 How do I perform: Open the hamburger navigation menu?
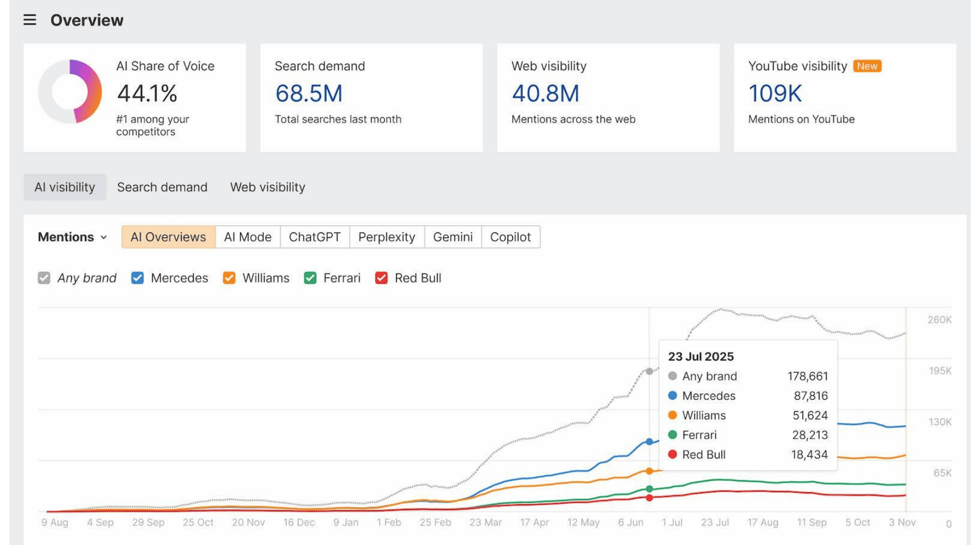click(x=30, y=20)
